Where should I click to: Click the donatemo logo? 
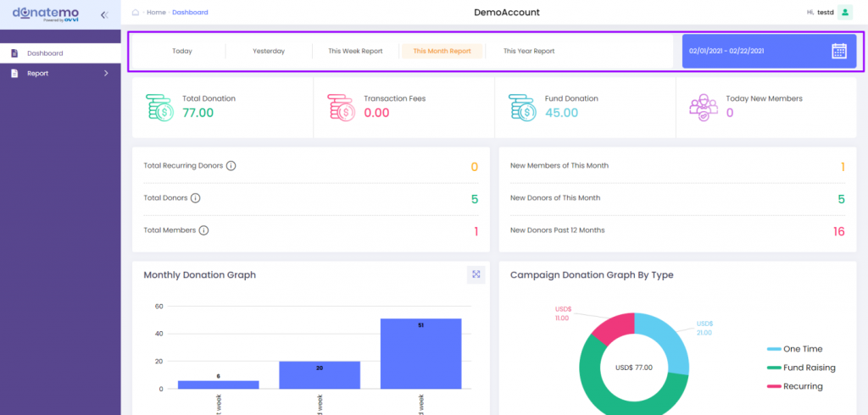(x=46, y=14)
